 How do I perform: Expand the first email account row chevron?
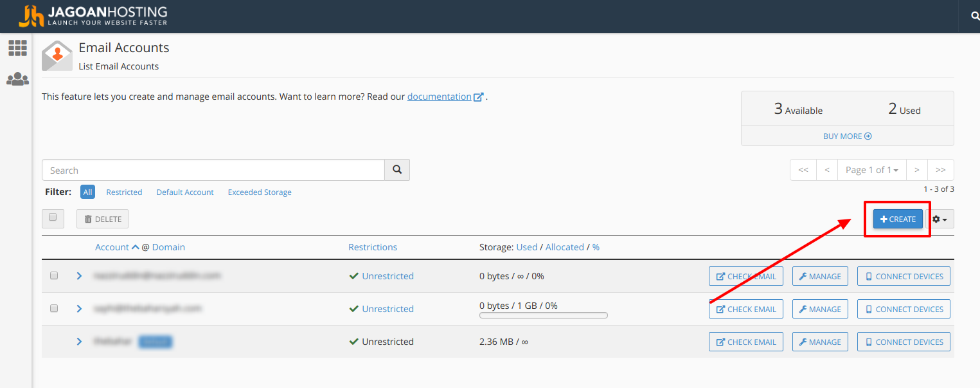[x=80, y=276]
